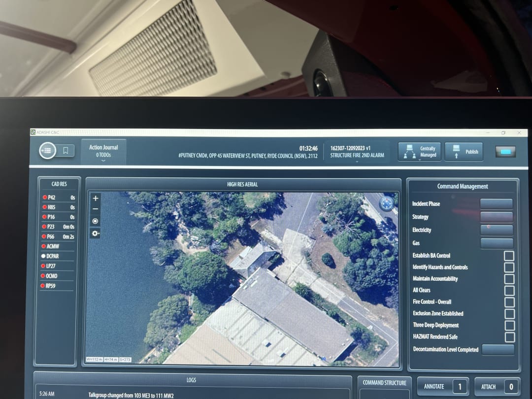Click the cyan status indicator button

click(505, 152)
